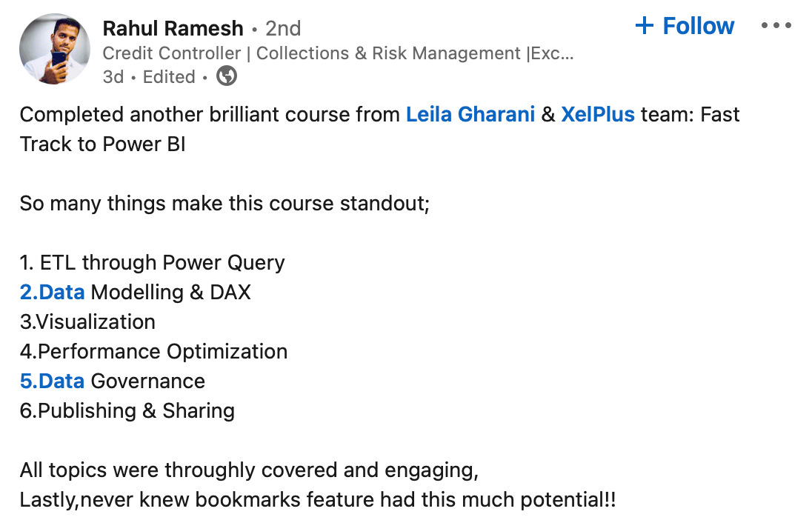This screenshot has height=520, width=812.
Task: Click the 'So many things make' sentence
Action: pyautogui.click(x=224, y=204)
